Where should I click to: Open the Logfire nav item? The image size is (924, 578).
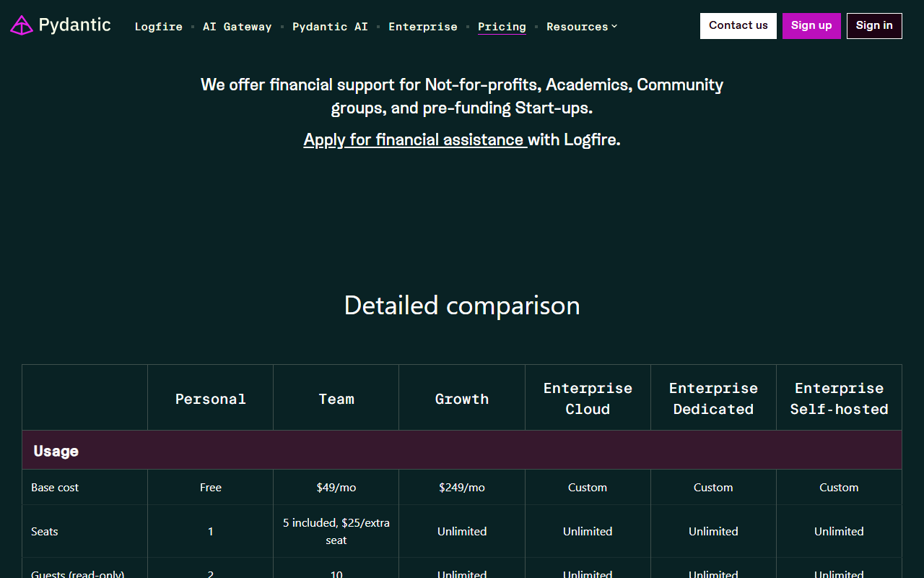tap(159, 27)
